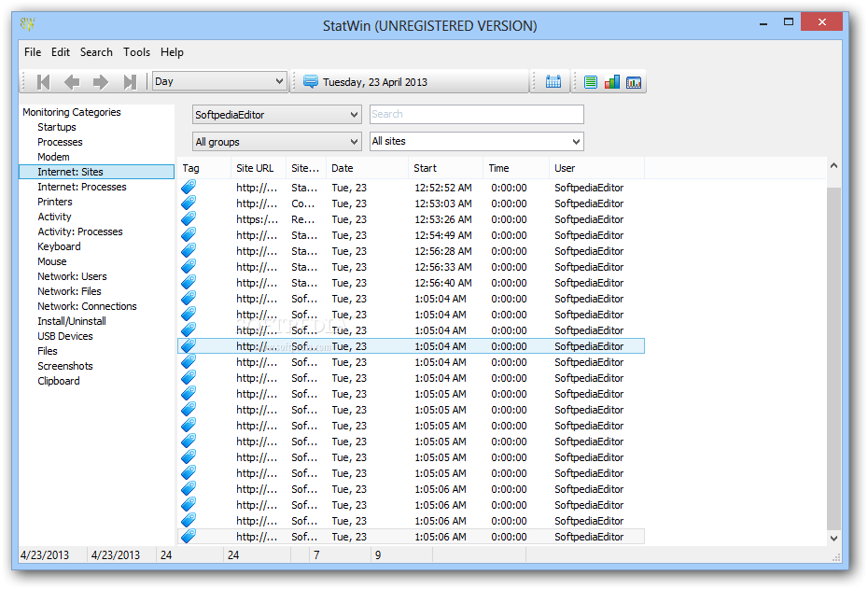Select Printers category

(x=55, y=202)
